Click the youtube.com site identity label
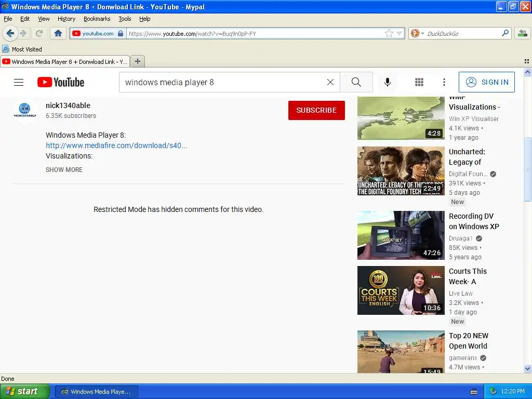The image size is (532, 399). tap(98, 33)
